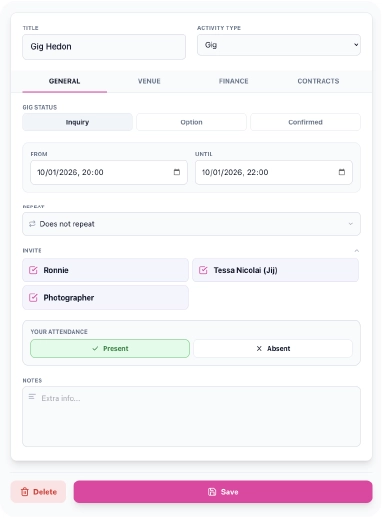Set gig status to Inquiry
The image size is (382, 518).
[77, 122]
